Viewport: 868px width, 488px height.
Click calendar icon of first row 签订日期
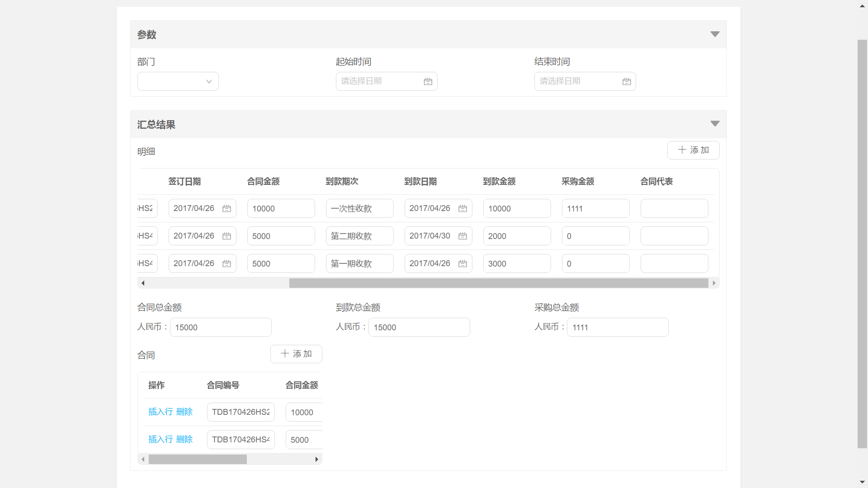pyautogui.click(x=226, y=209)
